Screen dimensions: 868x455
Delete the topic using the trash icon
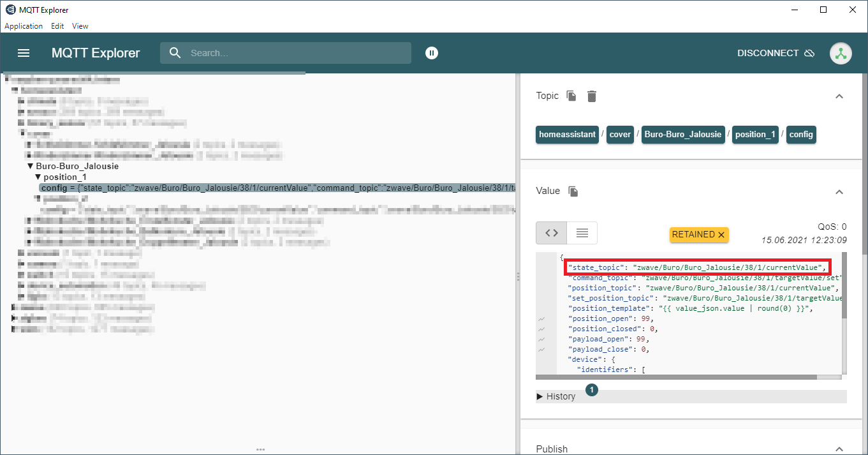[x=591, y=96]
